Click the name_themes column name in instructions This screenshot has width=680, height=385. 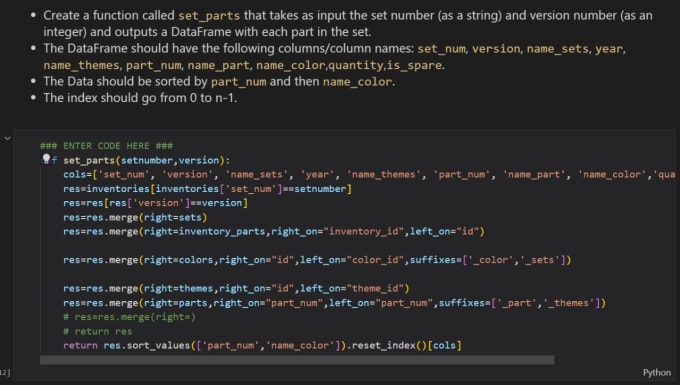click(x=82, y=65)
